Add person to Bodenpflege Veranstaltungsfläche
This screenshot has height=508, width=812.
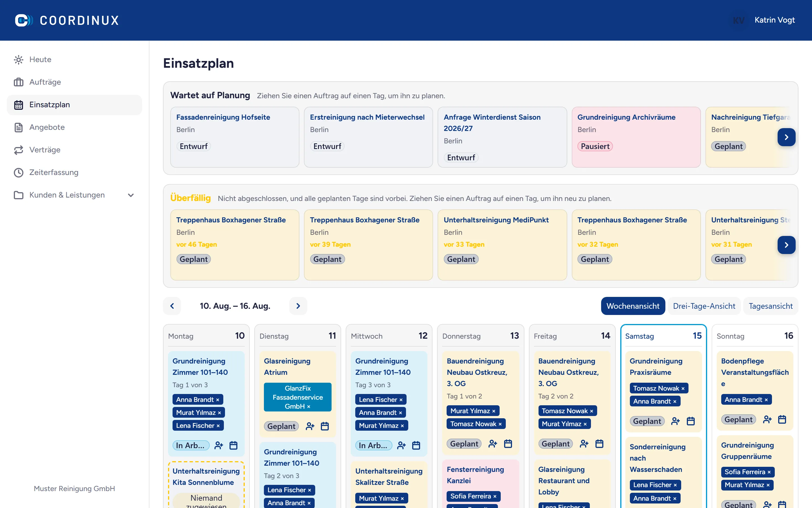click(x=767, y=420)
